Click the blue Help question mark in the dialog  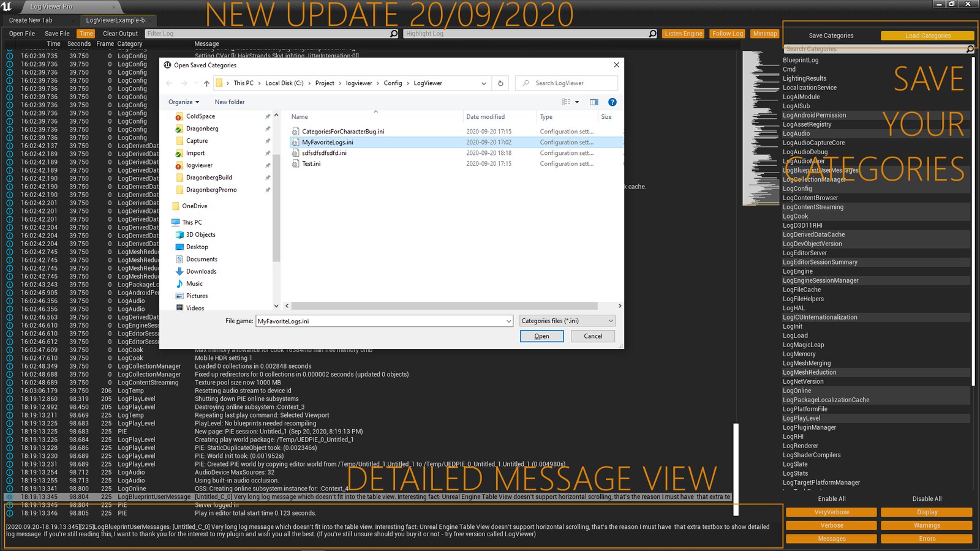(611, 102)
